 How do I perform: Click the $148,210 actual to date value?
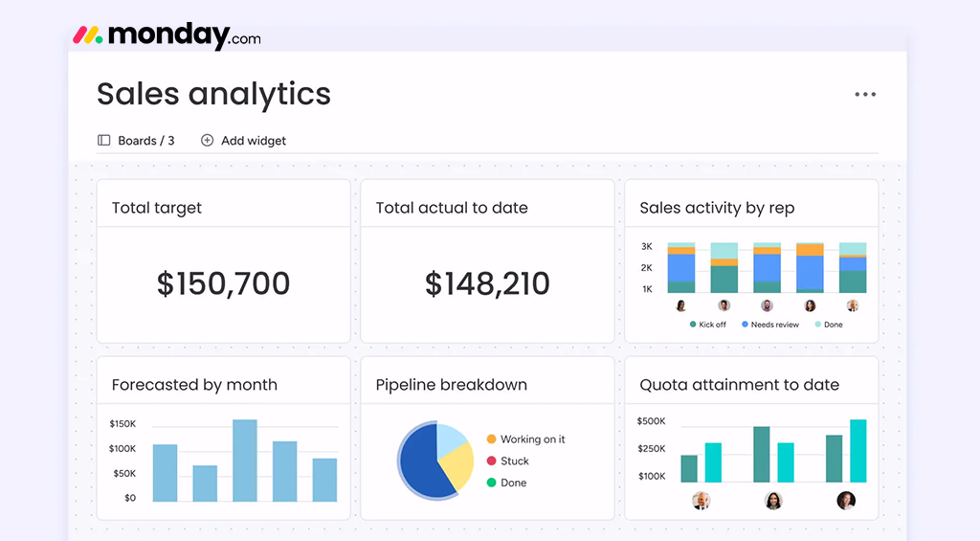tap(487, 283)
